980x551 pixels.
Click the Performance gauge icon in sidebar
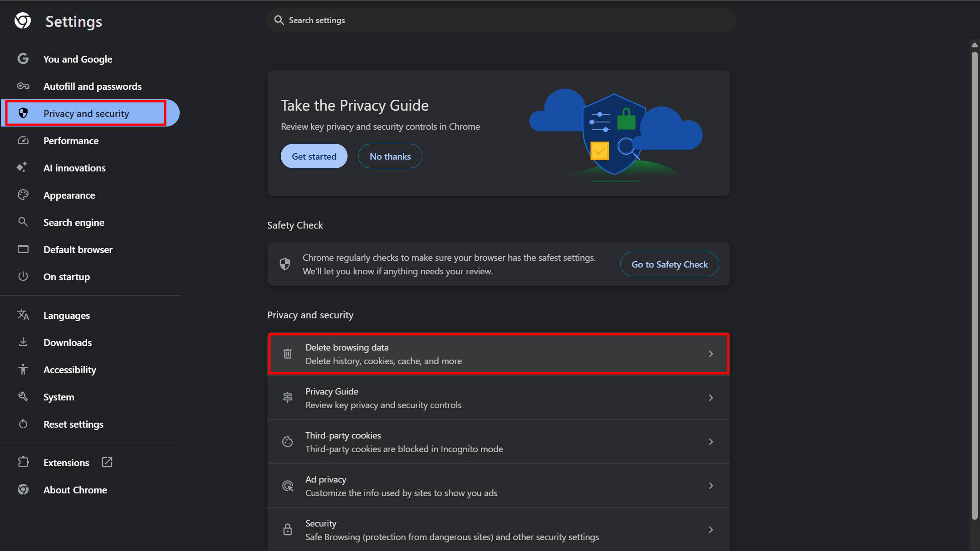(23, 141)
